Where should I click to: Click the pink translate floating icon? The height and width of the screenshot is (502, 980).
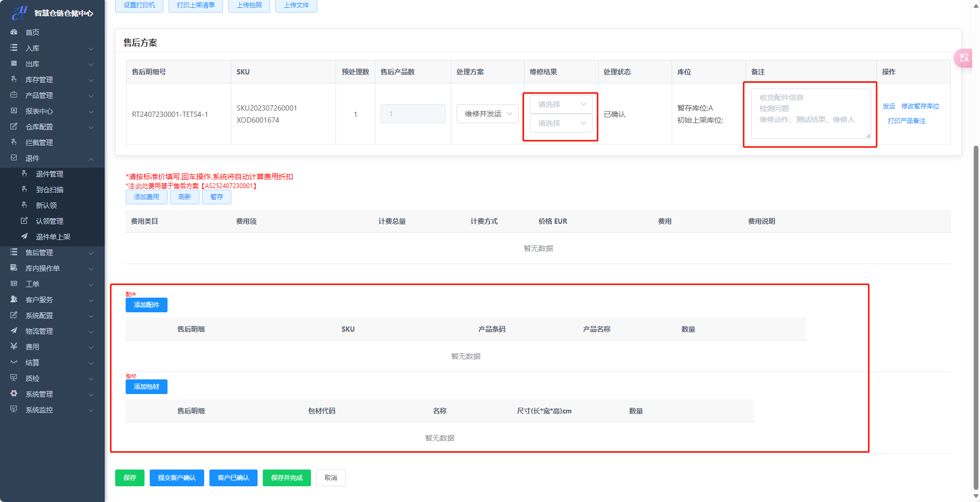964,58
